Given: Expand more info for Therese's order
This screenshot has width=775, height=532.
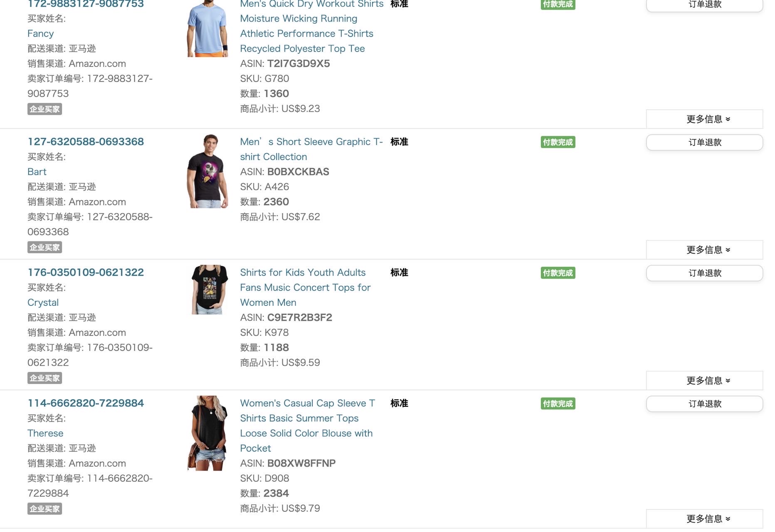Looking at the screenshot, I should click(x=704, y=519).
